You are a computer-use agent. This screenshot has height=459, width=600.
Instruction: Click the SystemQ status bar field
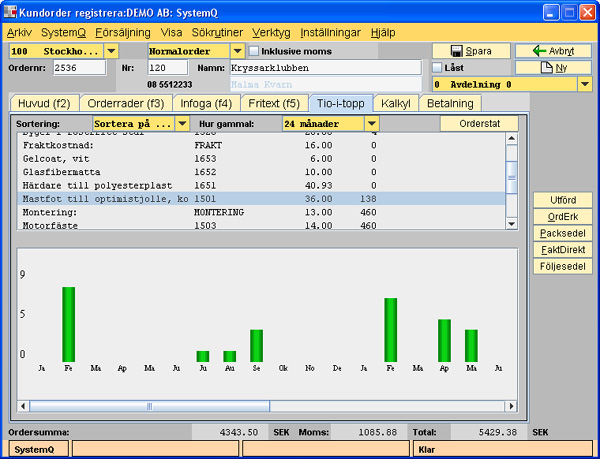click(39, 449)
